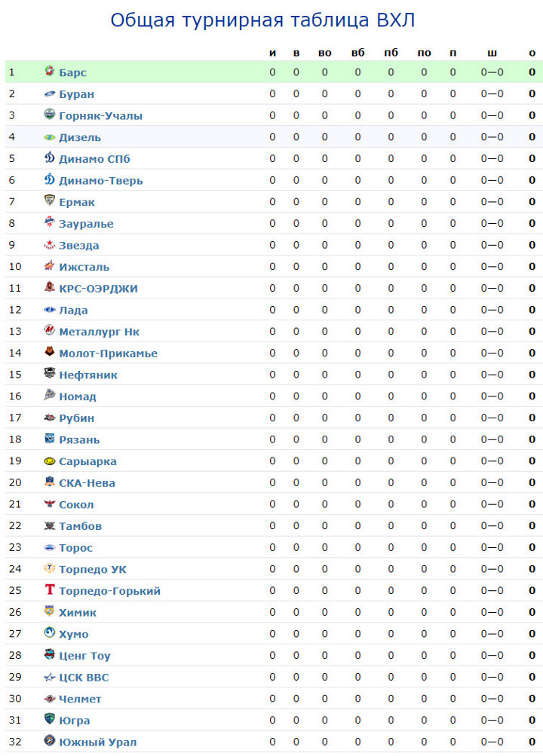Go to the ЦСК ВВС team page
Image resolution: width=543 pixels, height=756 pixels.
point(84,678)
